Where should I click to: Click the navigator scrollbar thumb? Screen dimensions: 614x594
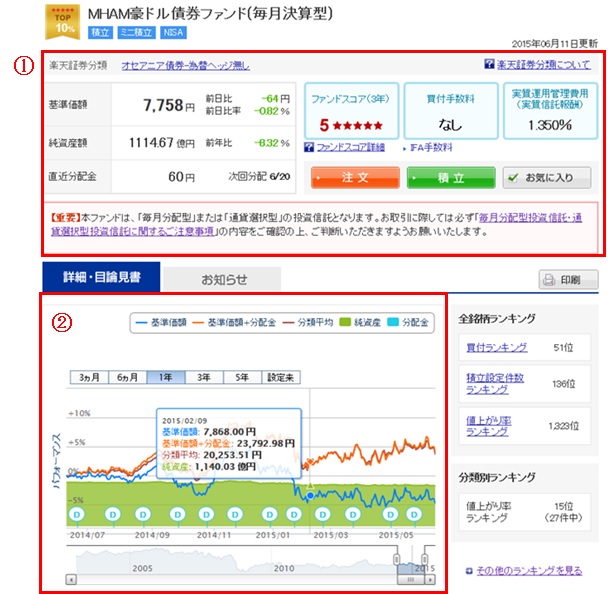pos(411,579)
